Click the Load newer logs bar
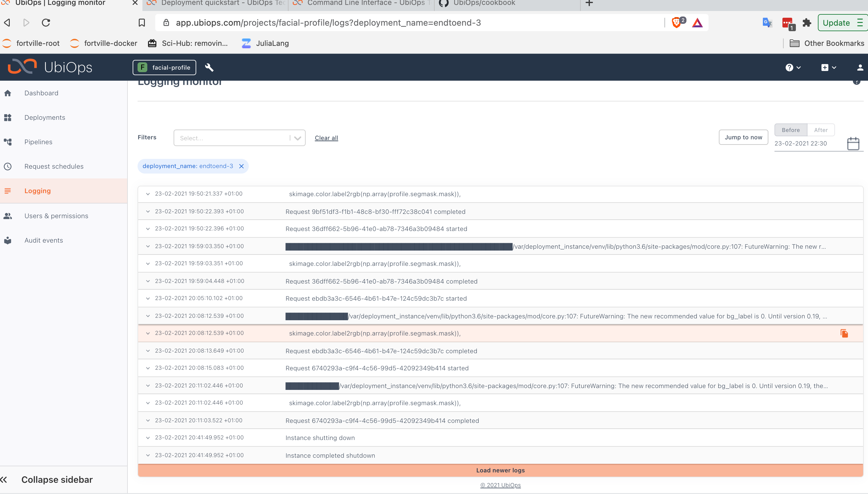This screenshot has width=868, height=495. coord(500,471)
